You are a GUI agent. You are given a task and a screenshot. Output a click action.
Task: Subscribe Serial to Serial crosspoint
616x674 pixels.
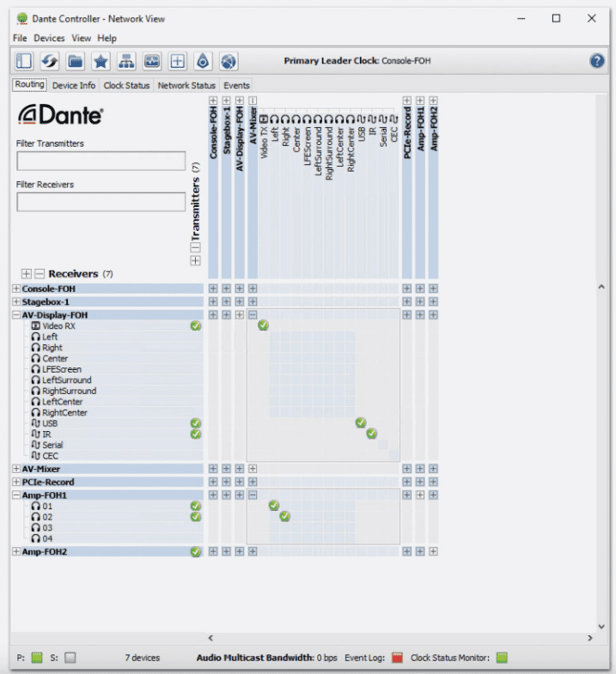[383, 445]
